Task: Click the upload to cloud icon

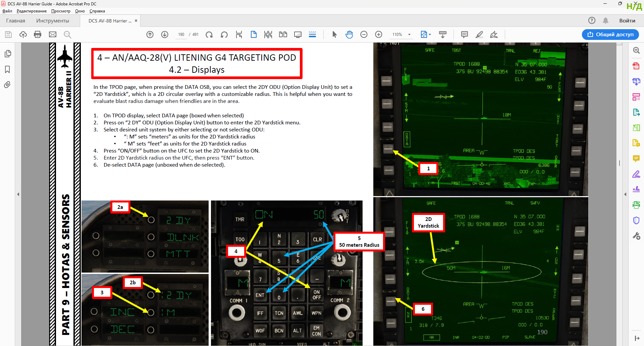Action: pyautogui.click(x=23, y=35)
